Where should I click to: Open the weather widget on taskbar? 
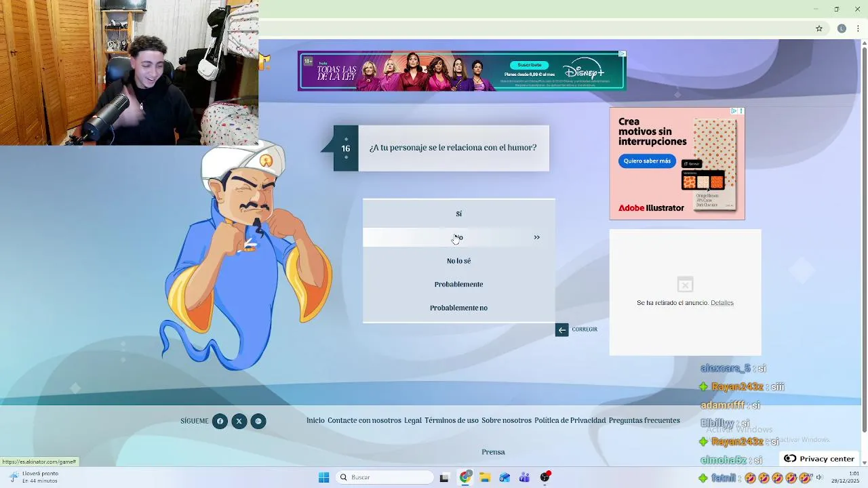34,477
